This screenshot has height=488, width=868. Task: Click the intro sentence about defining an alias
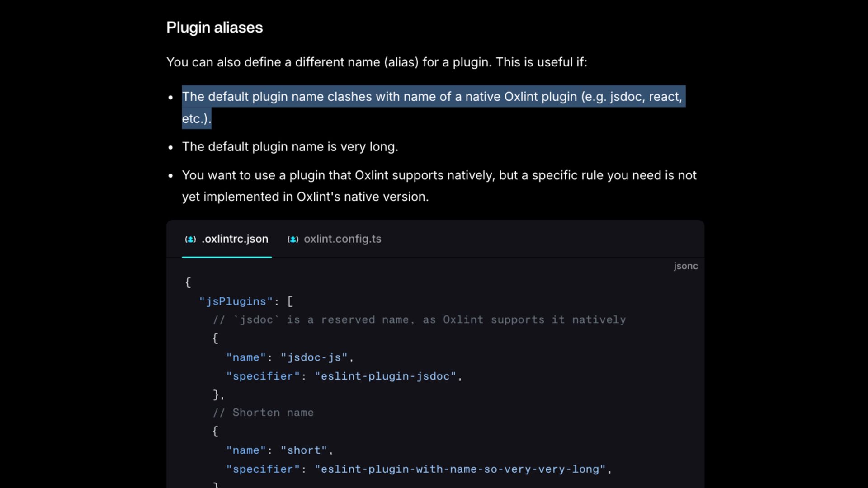[377, 62]
